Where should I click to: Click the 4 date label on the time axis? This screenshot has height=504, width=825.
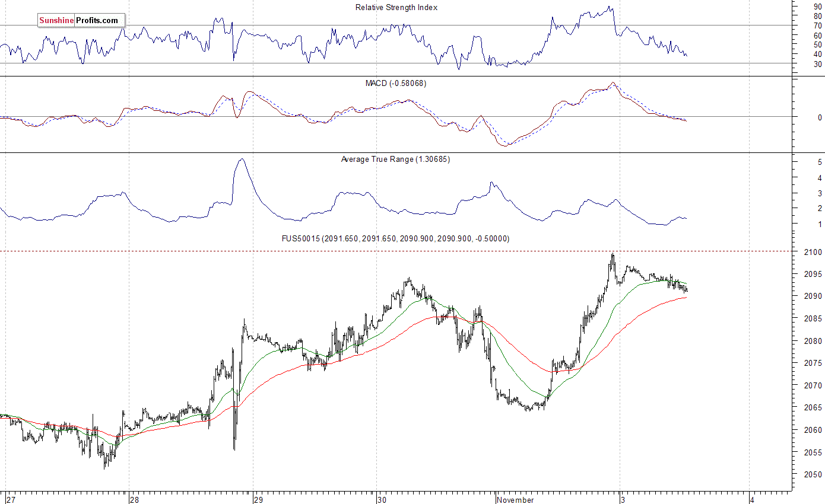click(753, 500)
